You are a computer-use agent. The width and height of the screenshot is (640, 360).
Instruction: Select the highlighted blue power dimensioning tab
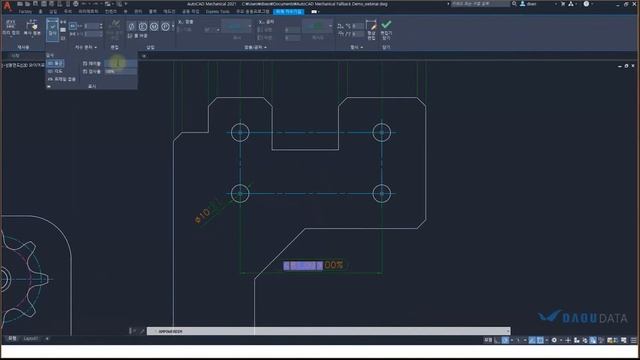tap(289, 12)
